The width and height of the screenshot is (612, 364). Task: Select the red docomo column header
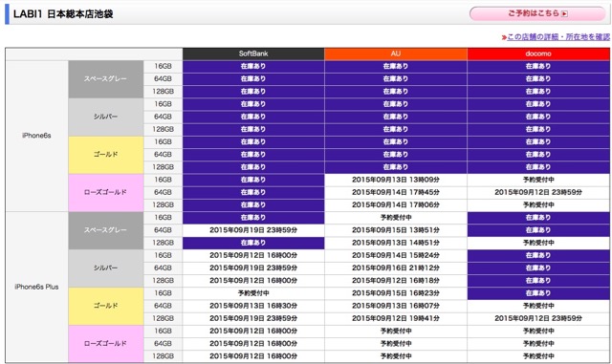click(x=538, y=54)
